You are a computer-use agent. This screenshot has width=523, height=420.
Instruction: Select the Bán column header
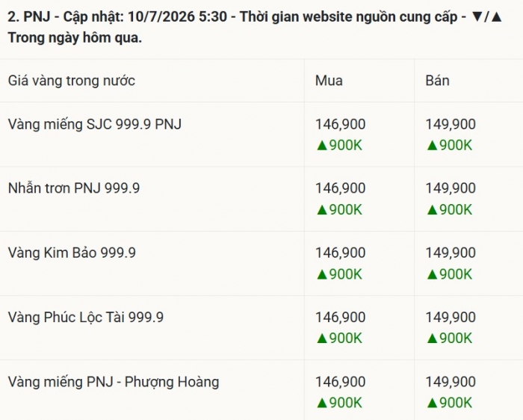[437, 81]
